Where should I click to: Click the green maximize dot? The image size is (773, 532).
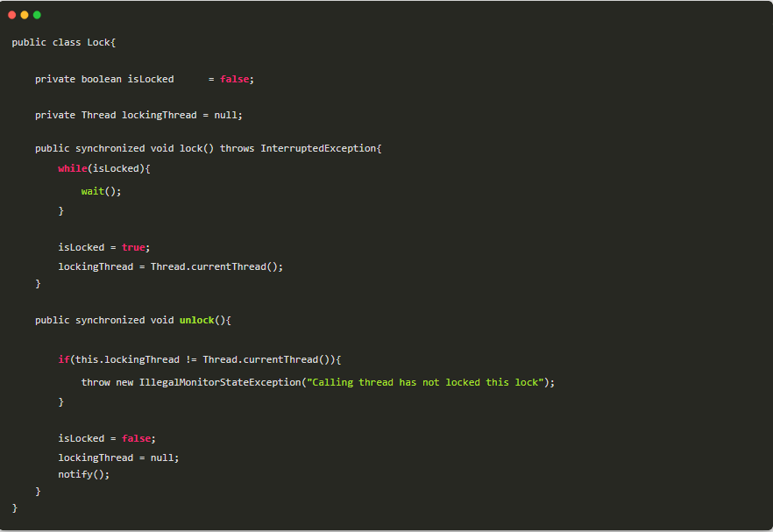tap(37, 15)
